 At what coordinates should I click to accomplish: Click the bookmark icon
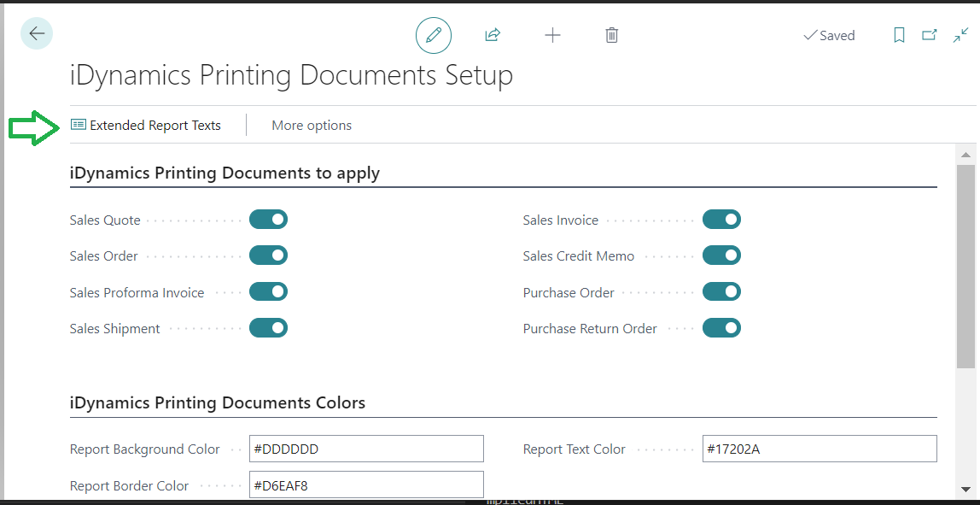pyautogui.click(x=899, y=36)
